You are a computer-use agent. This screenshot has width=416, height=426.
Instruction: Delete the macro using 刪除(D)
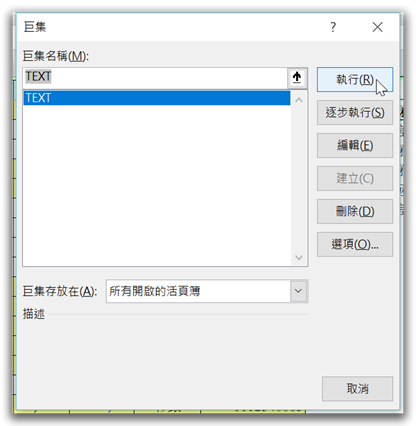355,211
